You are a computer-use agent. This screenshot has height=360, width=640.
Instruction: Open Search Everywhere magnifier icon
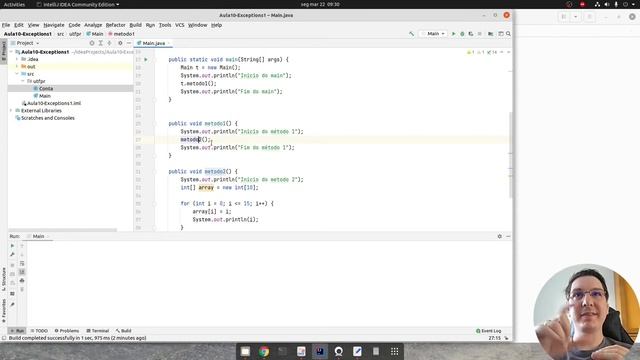[508, 34]
